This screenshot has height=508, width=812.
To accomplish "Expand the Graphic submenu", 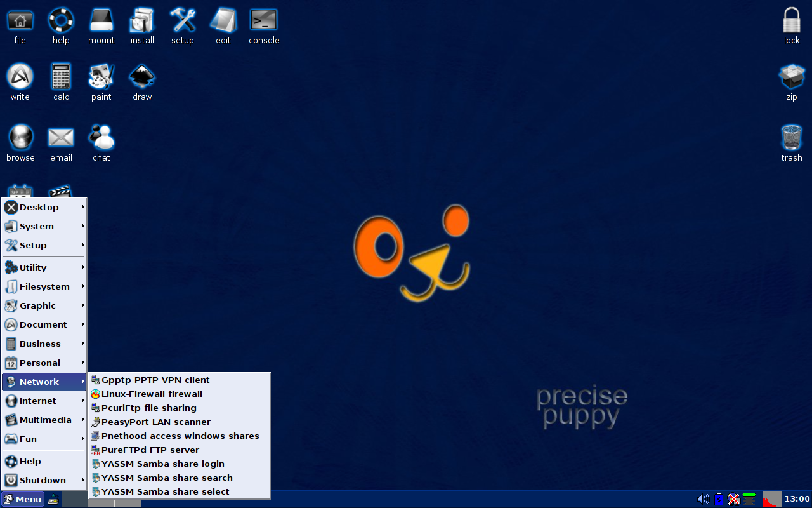I will point(44,305).
